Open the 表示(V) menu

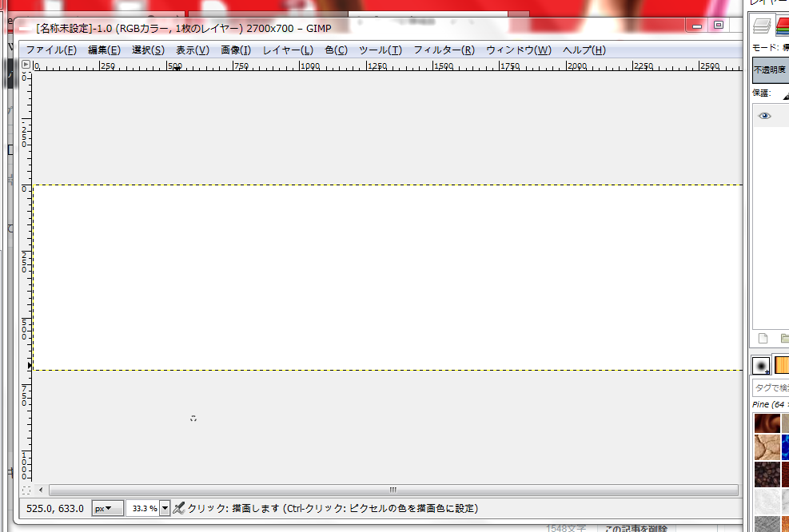(192, 50)
